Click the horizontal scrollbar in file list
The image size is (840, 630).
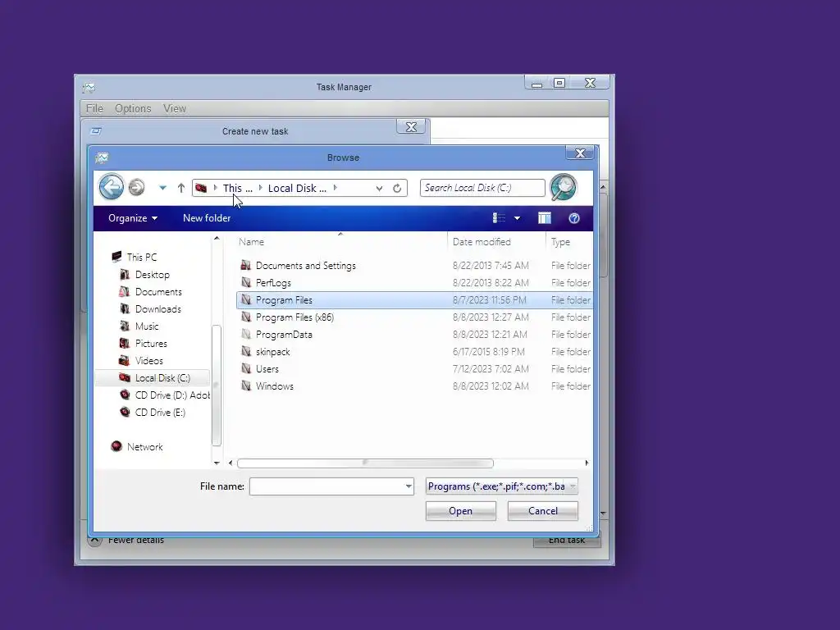(365, 463)
